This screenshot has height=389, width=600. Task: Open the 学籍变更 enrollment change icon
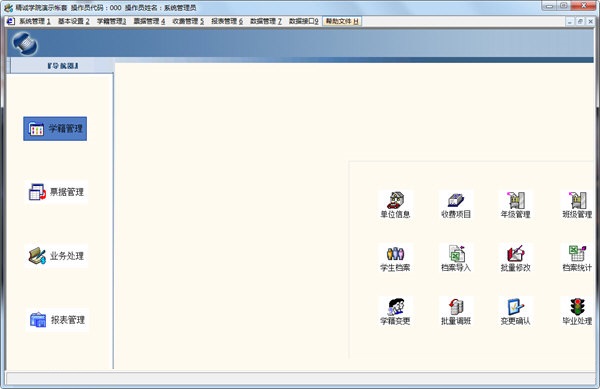(395, 312)
